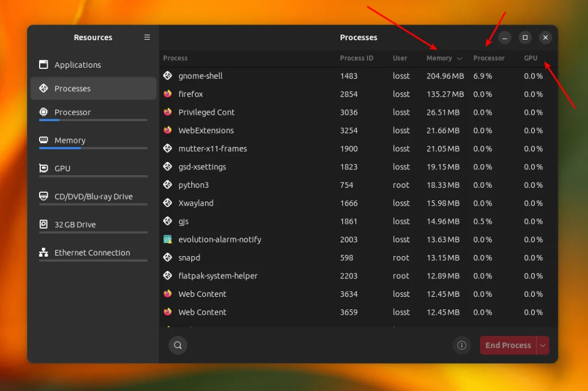
Task: Select the Processes sidebar entry
Action: pyautogui.click(x=94, y=88)
